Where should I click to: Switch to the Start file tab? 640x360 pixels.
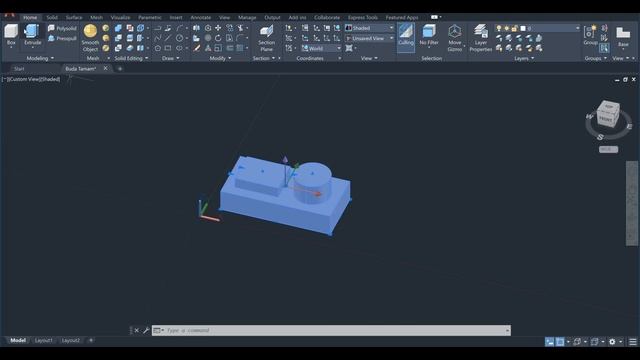point(19,69)
